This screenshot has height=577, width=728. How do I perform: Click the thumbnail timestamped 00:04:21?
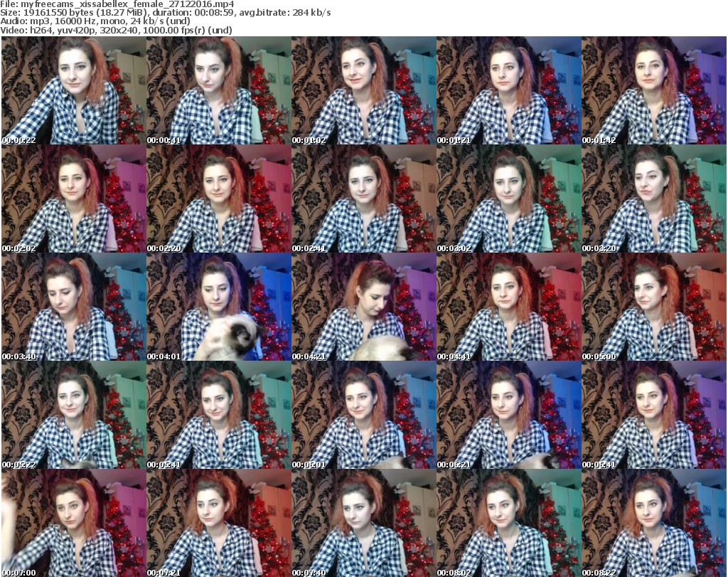[x=363, y=307]
